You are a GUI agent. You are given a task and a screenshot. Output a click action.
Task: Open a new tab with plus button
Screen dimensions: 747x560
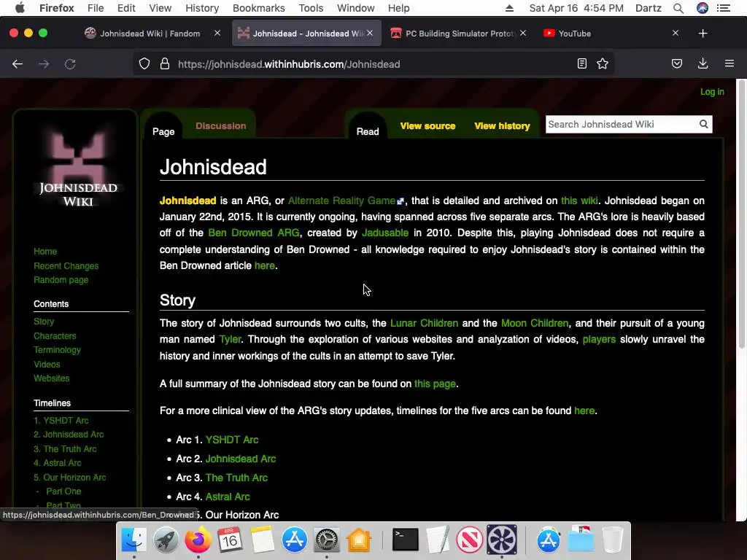coord(703,34)
